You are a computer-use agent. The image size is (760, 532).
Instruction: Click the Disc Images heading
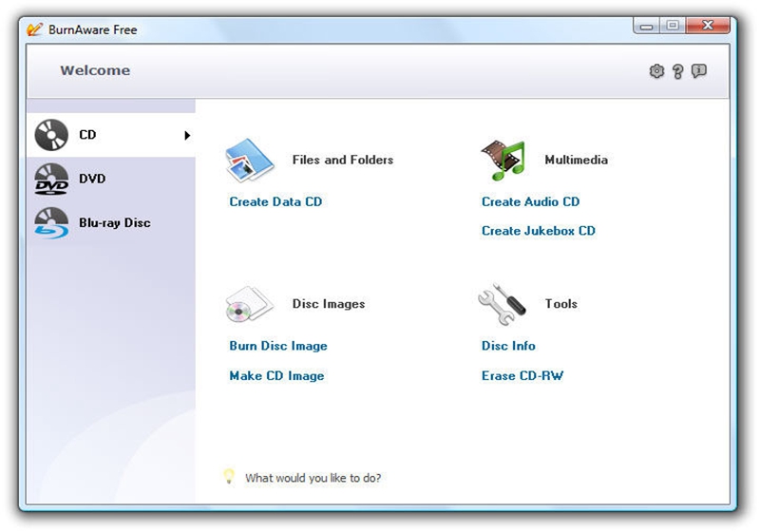point(329,304)
